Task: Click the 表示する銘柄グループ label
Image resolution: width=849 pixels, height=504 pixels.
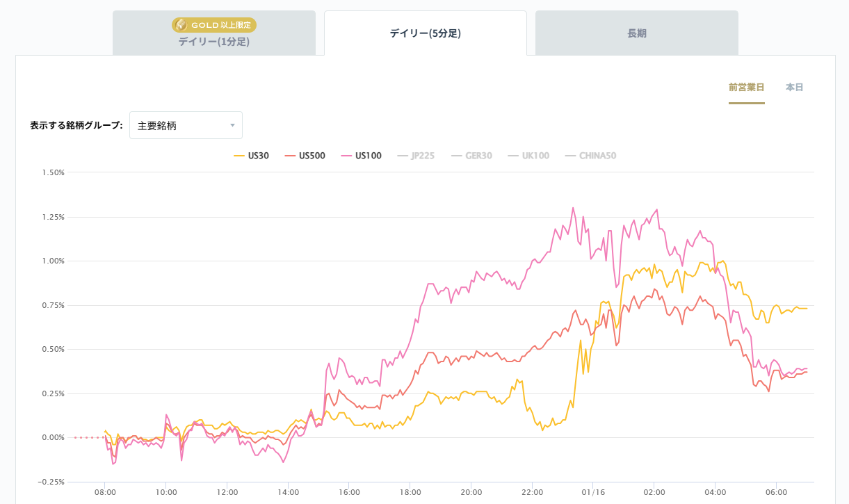Action: tap(76, 126)
